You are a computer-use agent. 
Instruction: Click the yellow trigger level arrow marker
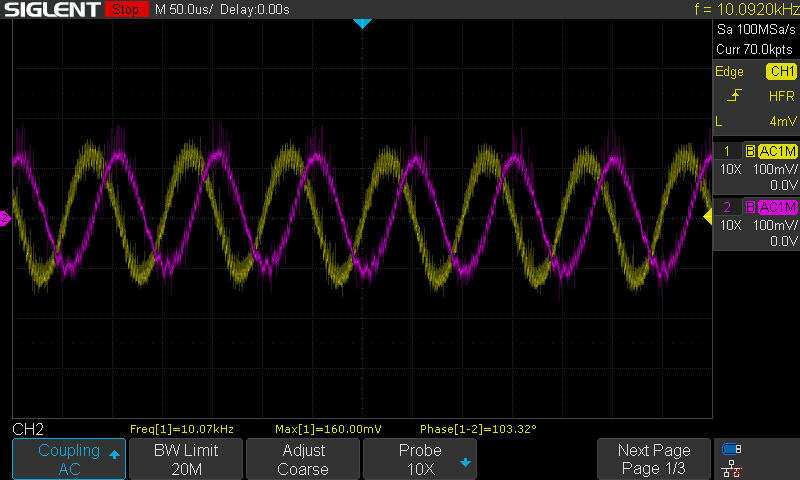point(708,217)
